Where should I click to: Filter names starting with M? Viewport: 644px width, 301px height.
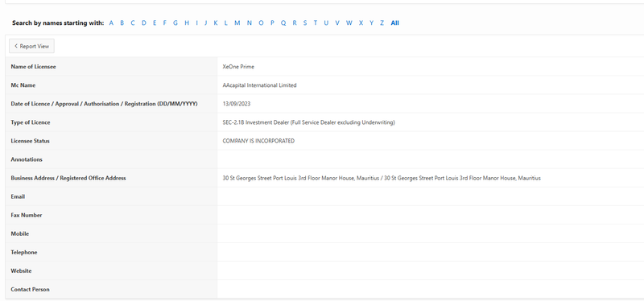pyautogui.click(x=237, y=23)
